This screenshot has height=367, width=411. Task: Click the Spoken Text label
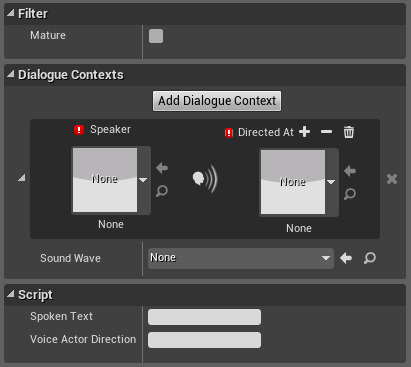pos(61,316)
